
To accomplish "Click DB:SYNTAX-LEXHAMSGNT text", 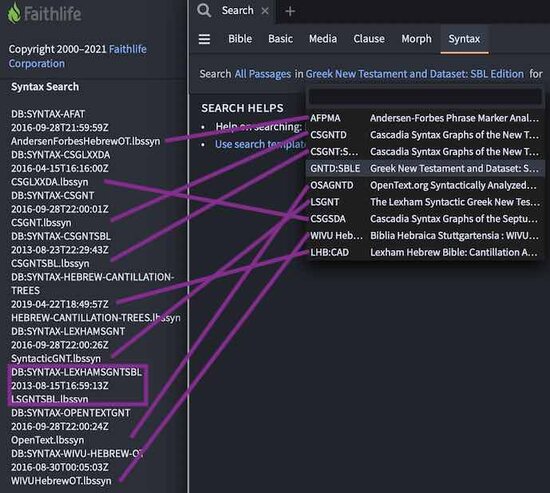I will 68,332.
